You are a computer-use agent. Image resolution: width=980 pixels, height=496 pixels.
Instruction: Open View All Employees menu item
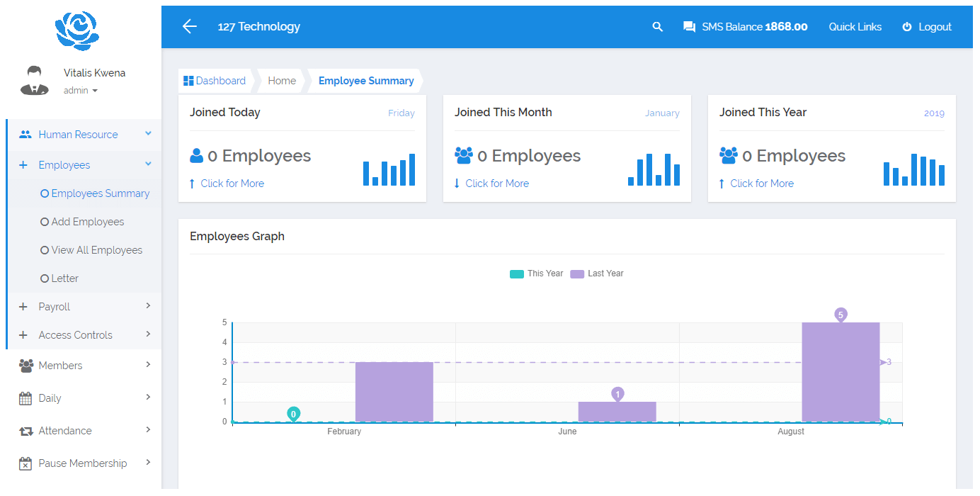pos(96,250)
